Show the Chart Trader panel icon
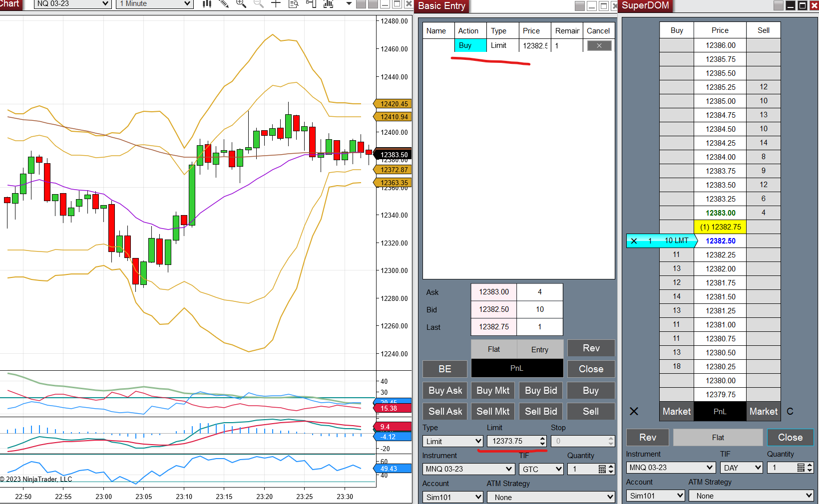The width and height of the screenshot is (819, 504). pos(311,3)
